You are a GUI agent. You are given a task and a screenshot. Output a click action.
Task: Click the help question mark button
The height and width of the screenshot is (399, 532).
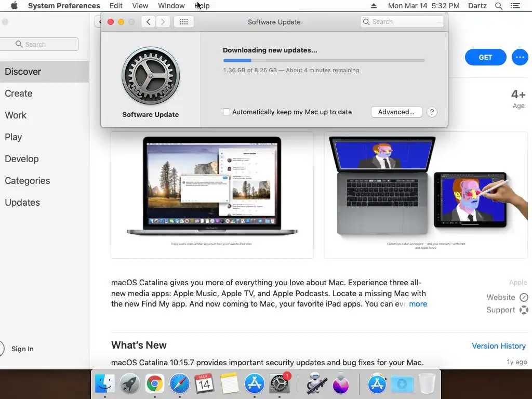point(432,112)
